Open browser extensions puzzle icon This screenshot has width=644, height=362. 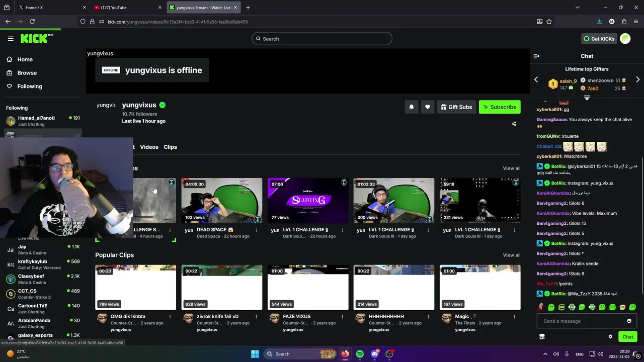coord(624,22)
